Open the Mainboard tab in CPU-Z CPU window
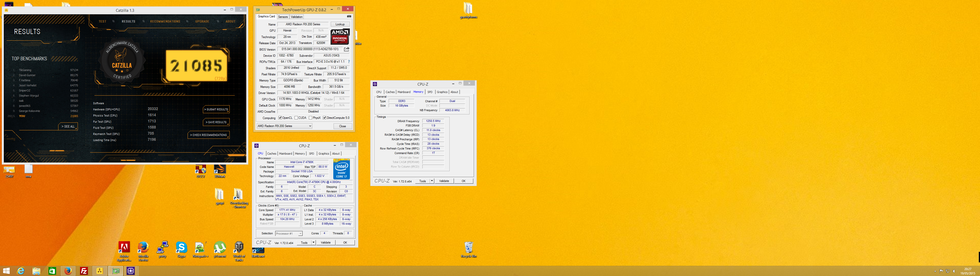Viewport: 980px width, 276px height. (x=285, y=154)
